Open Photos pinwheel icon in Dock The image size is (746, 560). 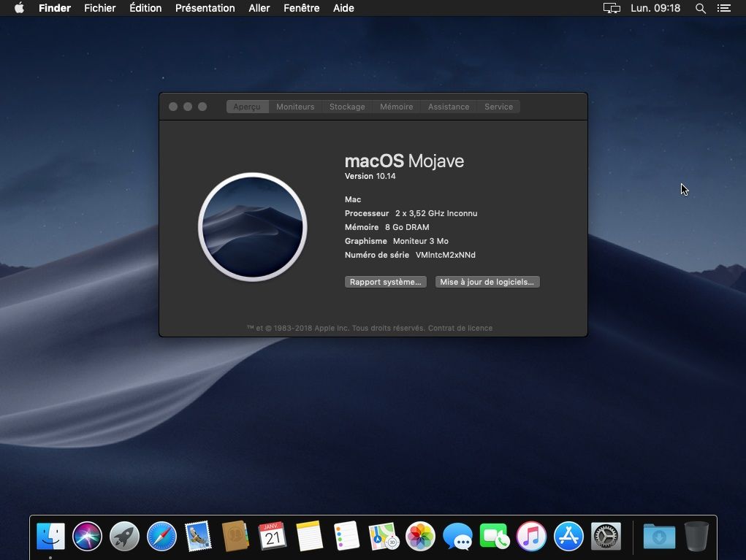[x=420, y=536]
